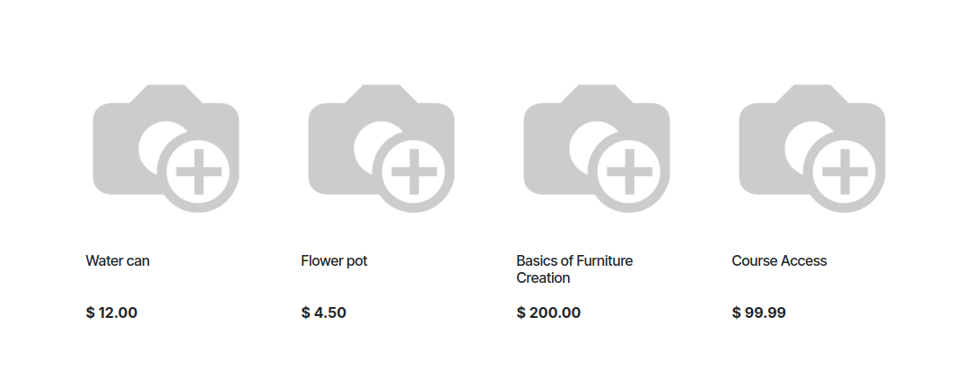
Task: Select the $ 200.00 price
Action: pos(548,312)
